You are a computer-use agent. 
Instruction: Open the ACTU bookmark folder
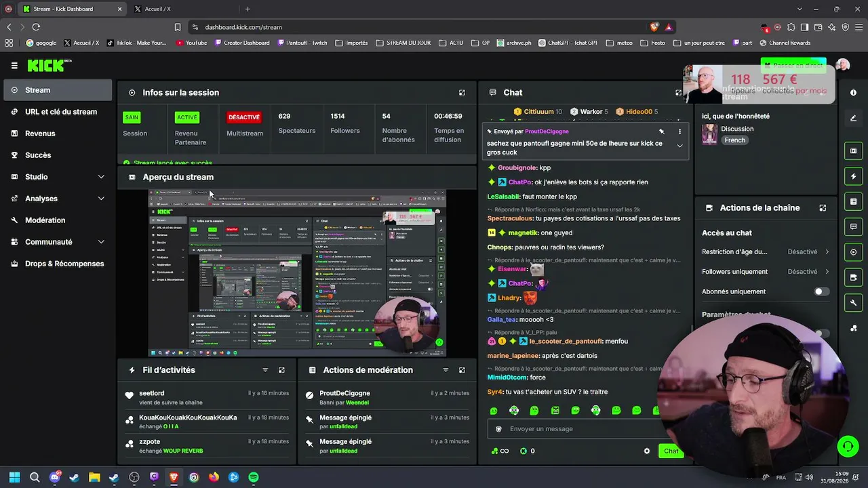(451, 43)
